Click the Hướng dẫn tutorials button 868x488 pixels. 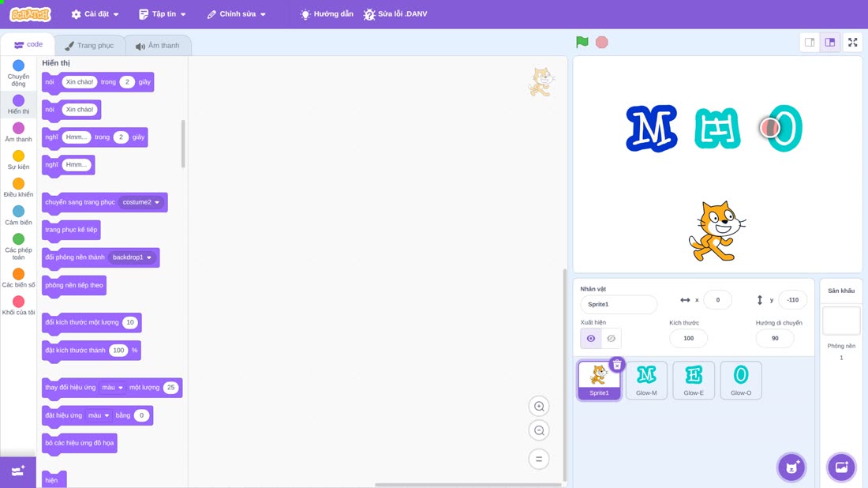coord(327,14)
